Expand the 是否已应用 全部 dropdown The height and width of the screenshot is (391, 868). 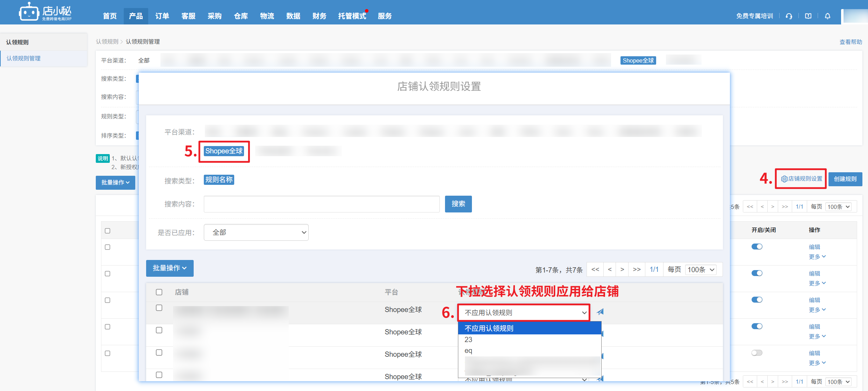pyautogui.click(x=256, y=232)
